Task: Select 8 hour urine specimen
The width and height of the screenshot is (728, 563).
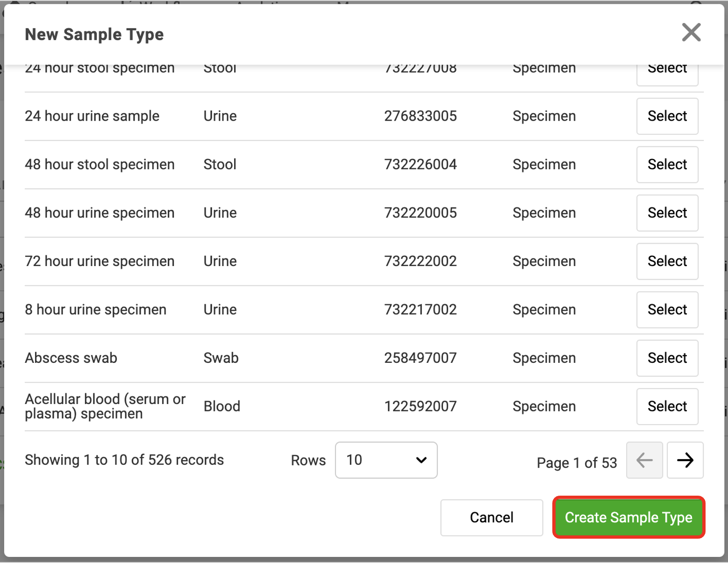Action: click(x=667, y=310)
